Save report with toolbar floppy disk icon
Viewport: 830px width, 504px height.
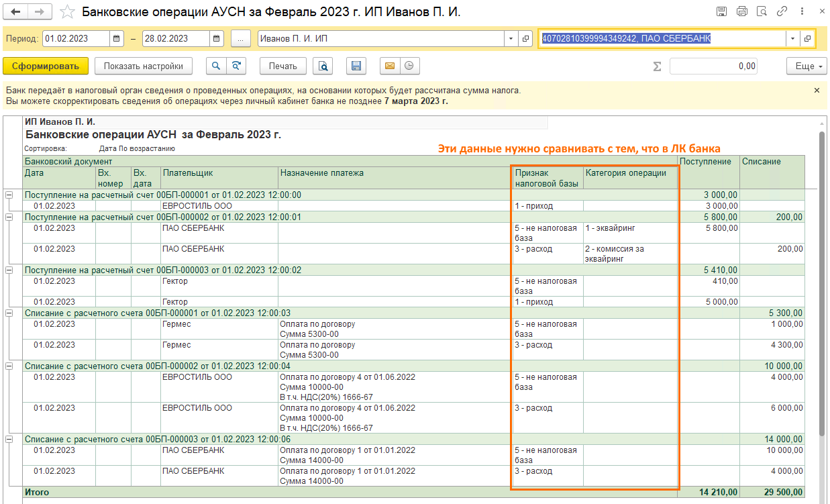point(356,66)
